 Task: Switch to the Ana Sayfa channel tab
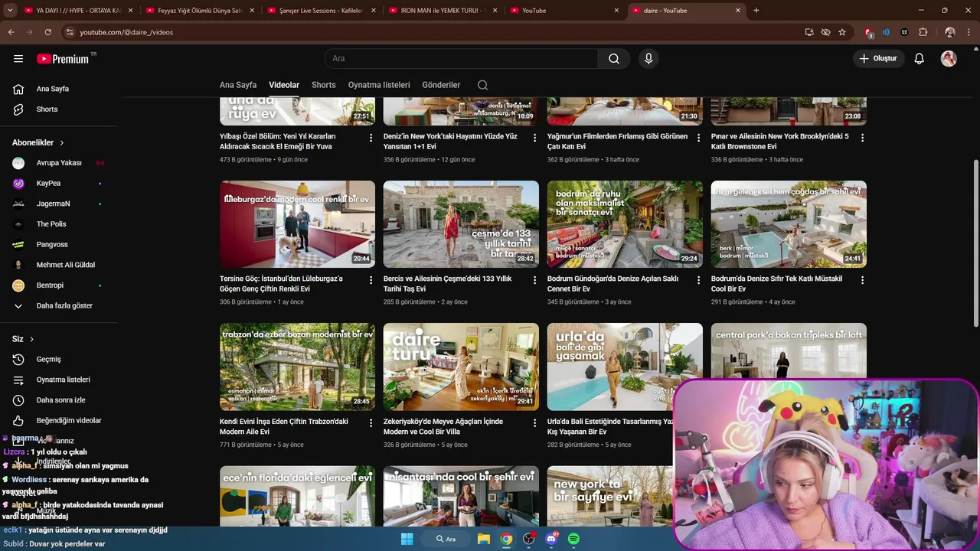[238, 85]
